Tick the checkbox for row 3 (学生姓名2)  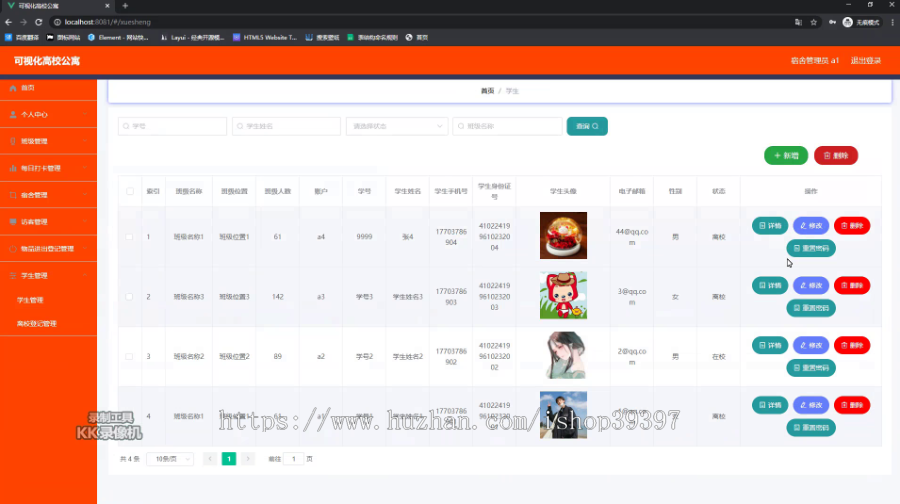pos(129,356)
